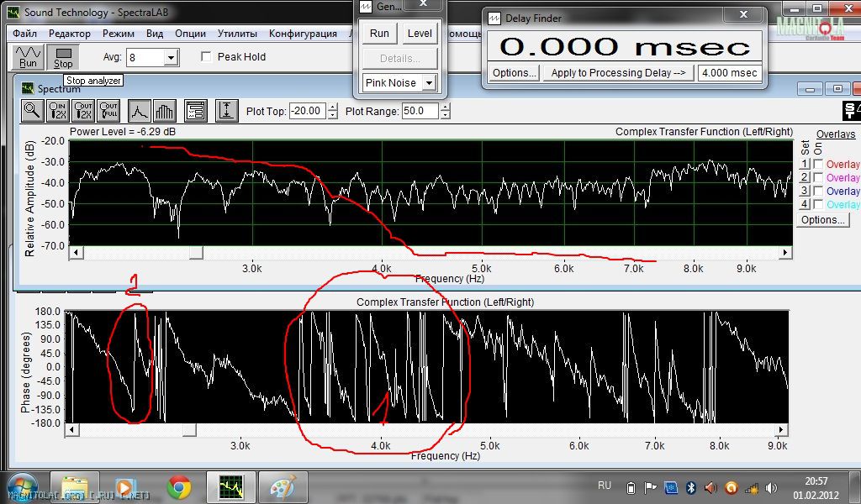Enable the Peak Hold checkbox
The image size is (861, 504).
click(207, 57)
